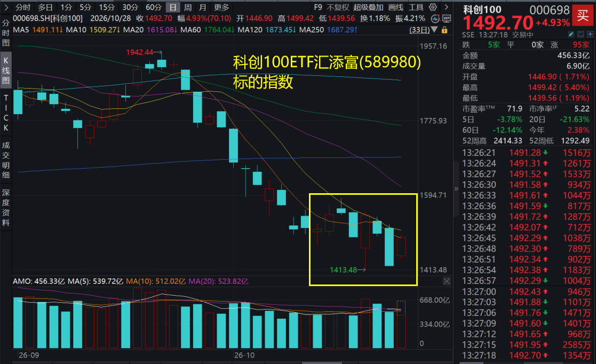Click the red 买 buy button
Viewport: 596px width, 364px height.
[x=583, y=15]
